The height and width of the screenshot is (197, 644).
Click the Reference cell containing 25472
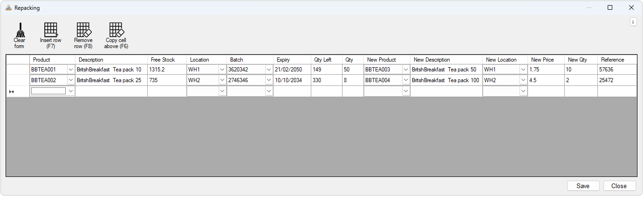pyautogui.click(x=617, y=80)
